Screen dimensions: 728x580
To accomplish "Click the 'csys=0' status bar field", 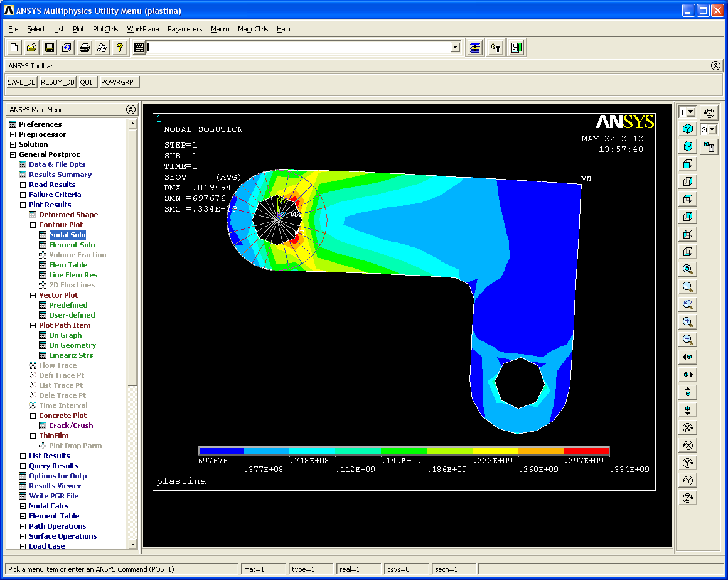I will coord(405,569).
